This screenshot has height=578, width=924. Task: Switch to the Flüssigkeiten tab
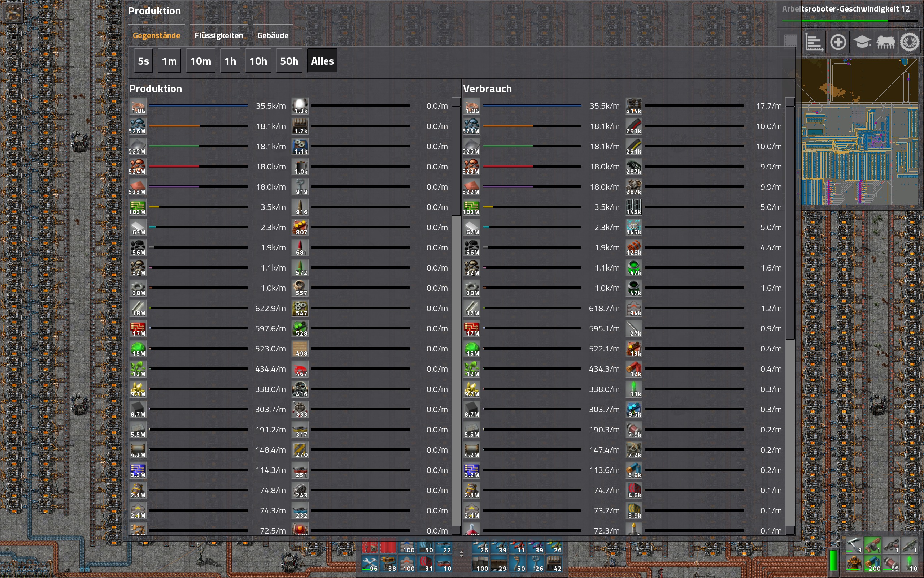219,35
